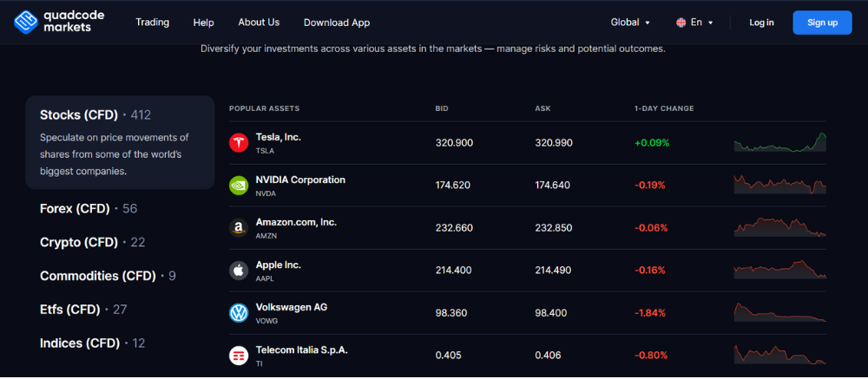Switch to Crypto (CFD) category
This screenshot has width=868, height=379.
tap(79, 242)
